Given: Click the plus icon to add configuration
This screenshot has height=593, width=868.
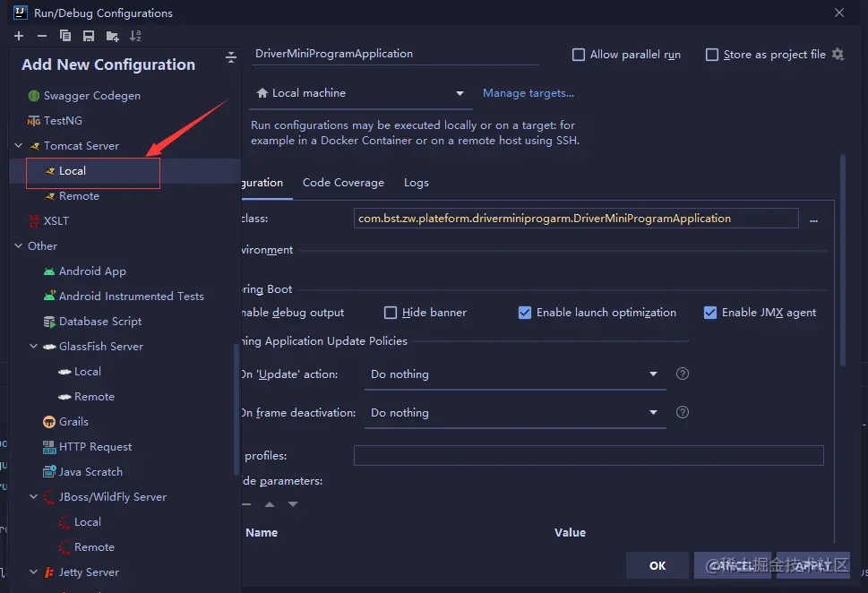Looking at the screenshot, I should point(19,36).
